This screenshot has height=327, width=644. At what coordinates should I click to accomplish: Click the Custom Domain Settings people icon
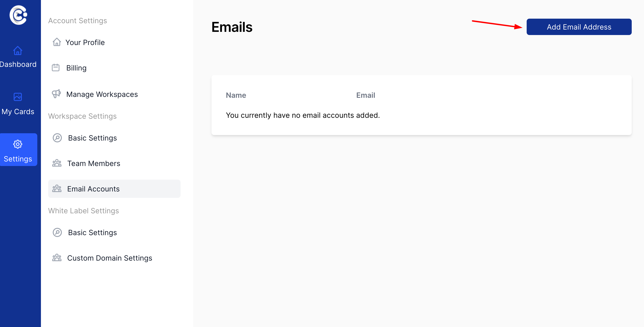(x=57, y=257)
